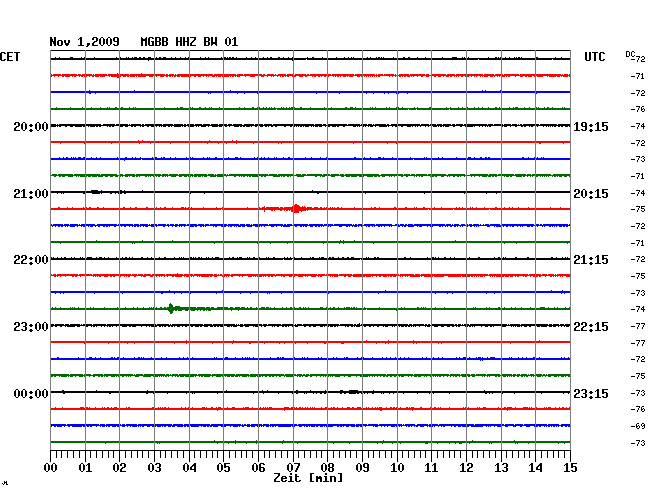The width and height of the screenshot is (650, 494).
Task: Click minute label 01 on time axis
Action: (85, 468)
